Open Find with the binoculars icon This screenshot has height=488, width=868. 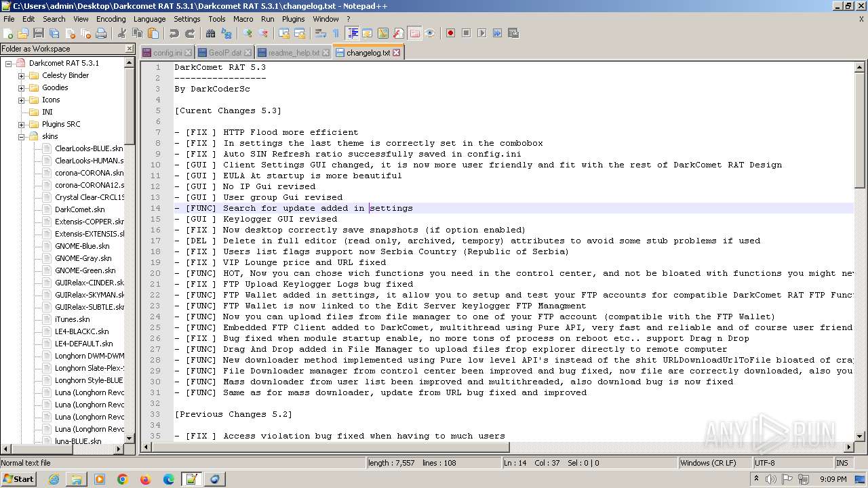[211, 33]
